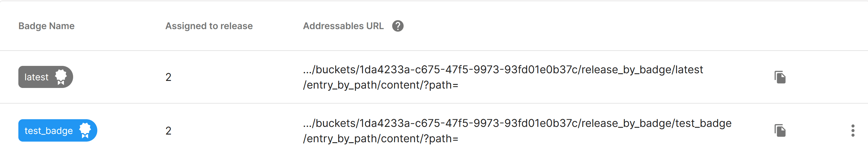Click release number 2 in the test_badge row
The height and width of the screenshot is (156, 868).
[169, 131]
